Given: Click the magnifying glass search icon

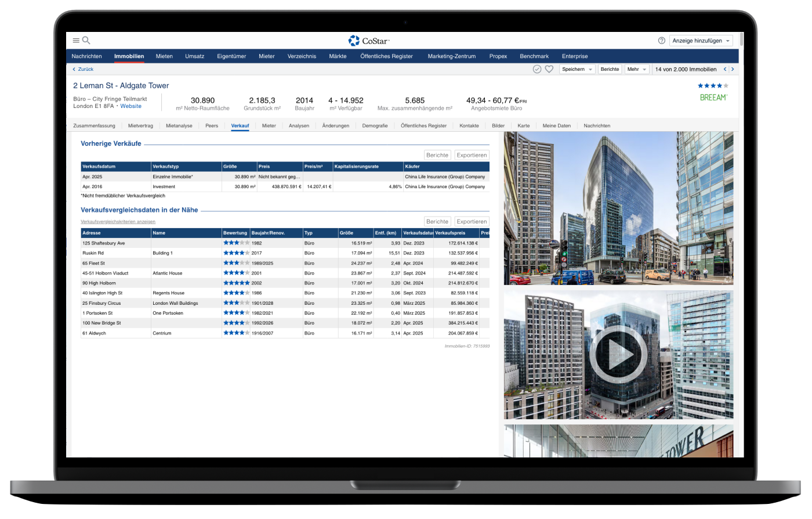Looking at the screenshot, I should pos(86,41).
